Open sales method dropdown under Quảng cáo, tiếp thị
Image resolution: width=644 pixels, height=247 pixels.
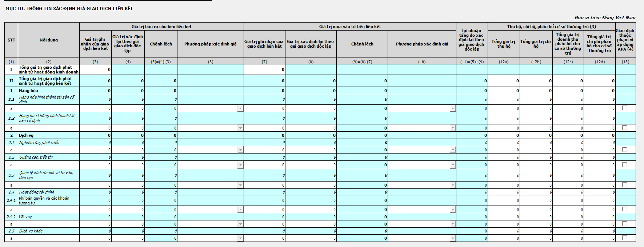[x=240, y=165]
